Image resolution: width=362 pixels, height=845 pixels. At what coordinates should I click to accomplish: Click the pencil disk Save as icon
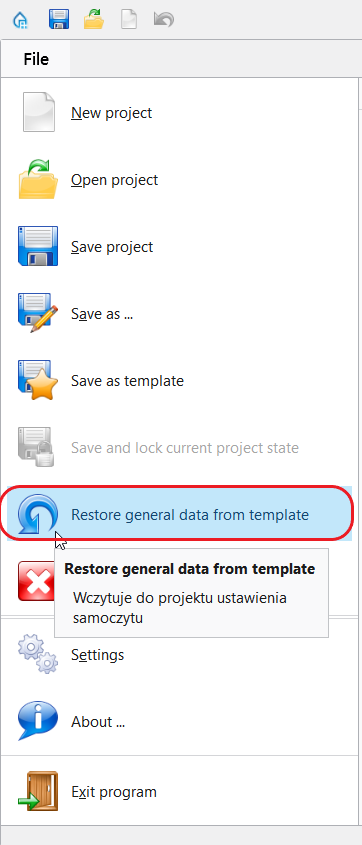38,313
